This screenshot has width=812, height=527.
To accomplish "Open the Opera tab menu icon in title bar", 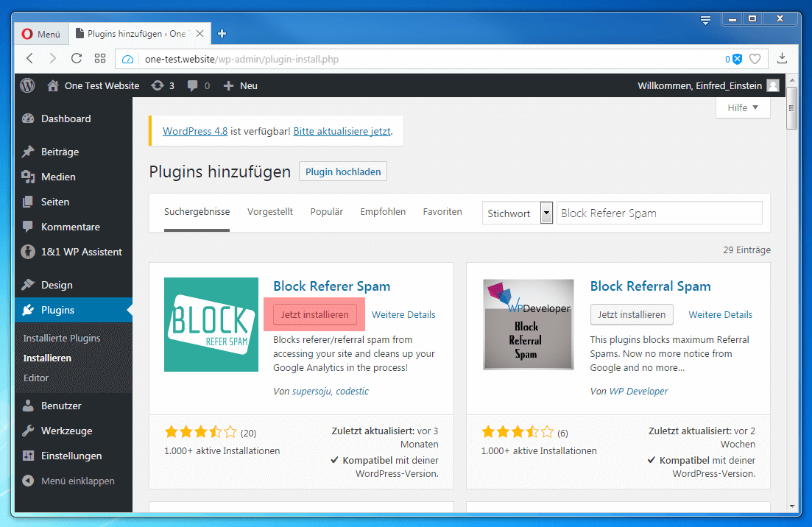I will point(705,20).
